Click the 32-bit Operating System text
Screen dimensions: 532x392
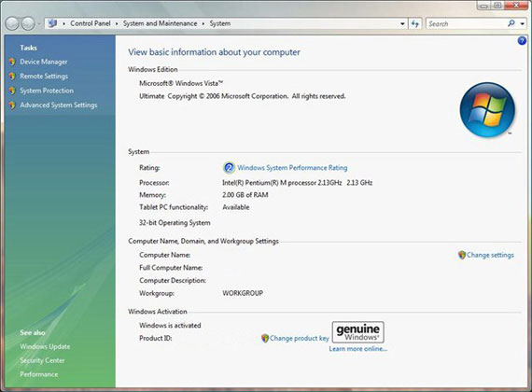175,223
